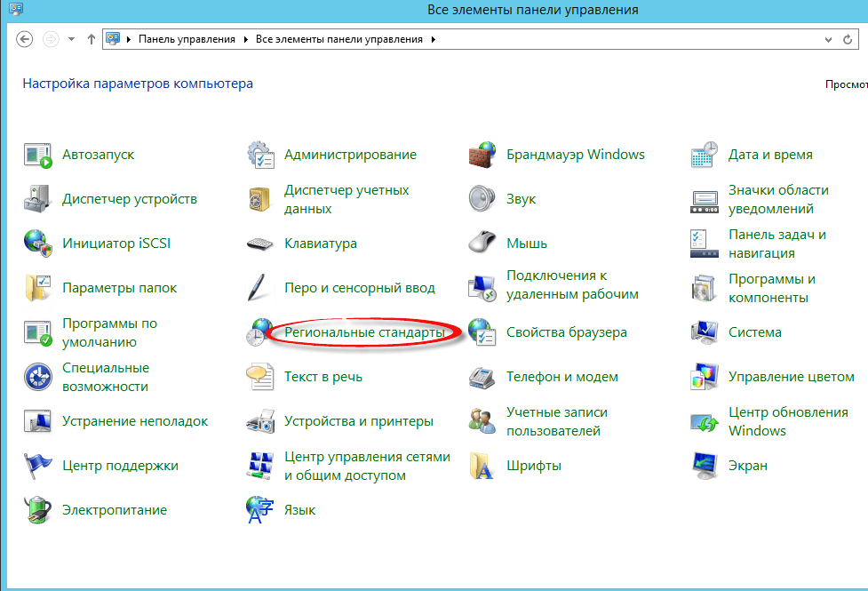Click the Программы и компоненты icon
The height and width of the screenshot is (591, 868).
click(x=705, y=288)
